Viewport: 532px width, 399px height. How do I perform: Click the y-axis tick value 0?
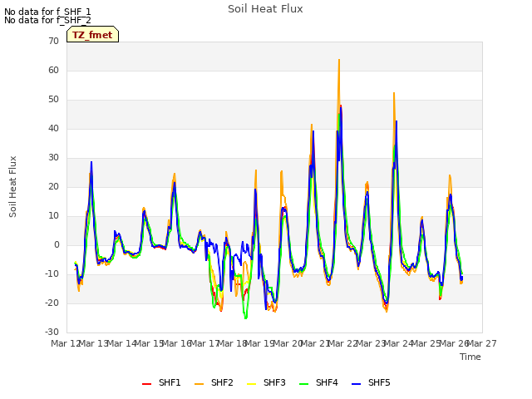57,245
